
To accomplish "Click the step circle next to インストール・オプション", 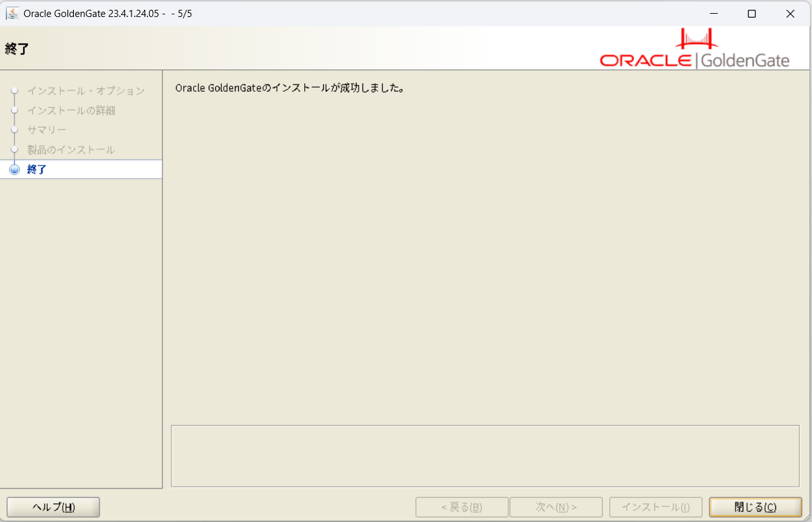I will (x=14, y=91).
